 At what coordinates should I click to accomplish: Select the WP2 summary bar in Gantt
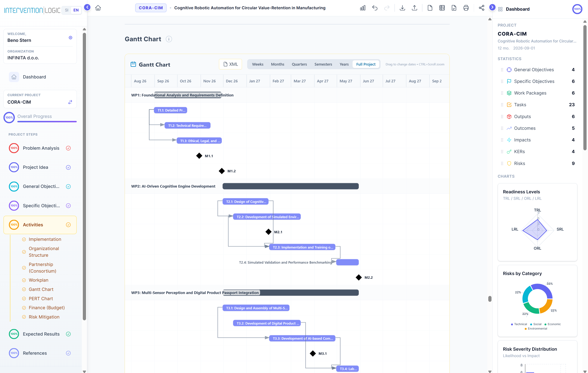point(290,186)
